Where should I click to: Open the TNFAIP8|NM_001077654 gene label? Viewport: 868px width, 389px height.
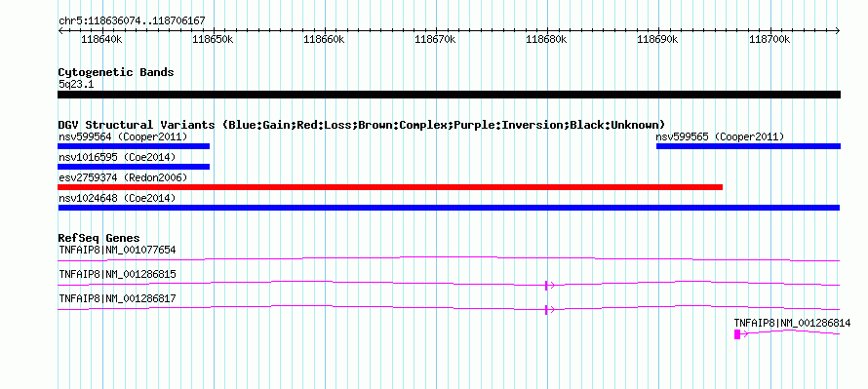[x=117, y=251]
